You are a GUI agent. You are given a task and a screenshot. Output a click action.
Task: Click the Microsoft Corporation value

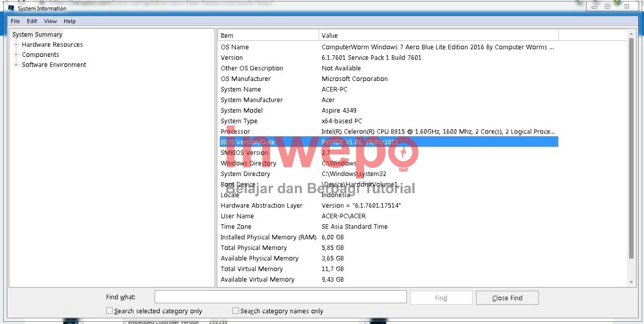point(354,79)
